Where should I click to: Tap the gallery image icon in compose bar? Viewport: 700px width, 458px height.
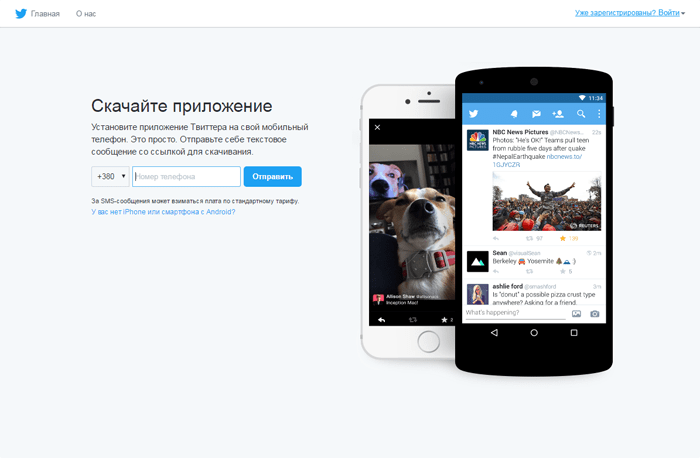click(576, 313)
